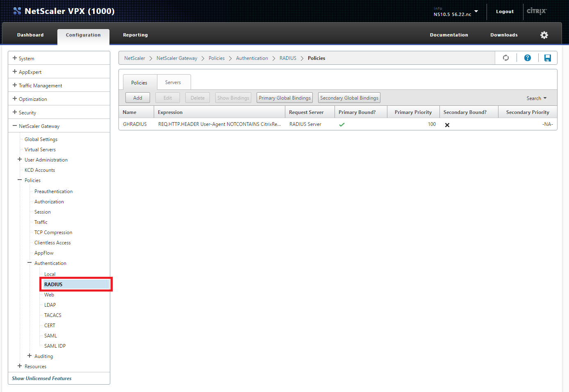The image size is (569, 392).
Task: Collapse the Authentication tree node
Action: coord(30,262)
